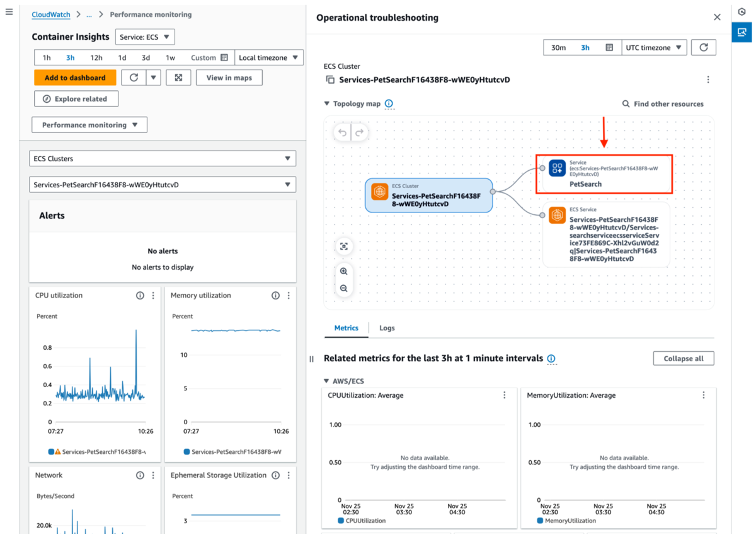
Task: Select the 3d time range
Action: (146, 57)
